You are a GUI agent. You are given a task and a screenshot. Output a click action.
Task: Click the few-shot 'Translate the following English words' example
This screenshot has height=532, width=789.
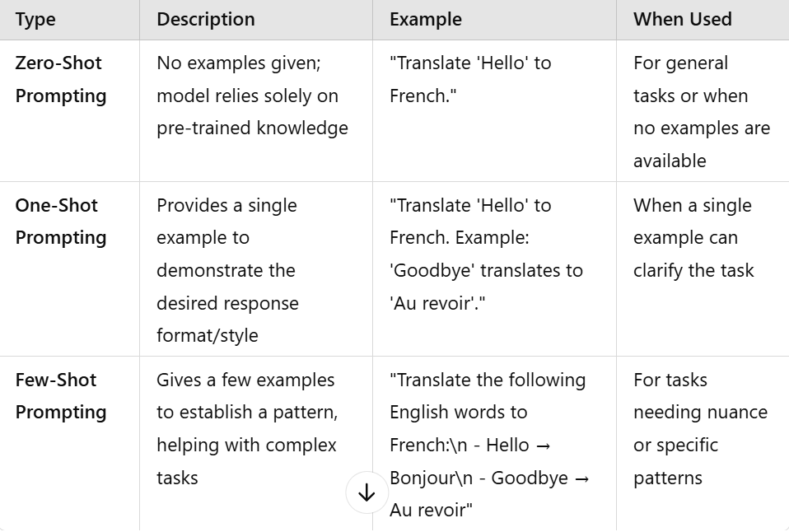coord(489,445)
